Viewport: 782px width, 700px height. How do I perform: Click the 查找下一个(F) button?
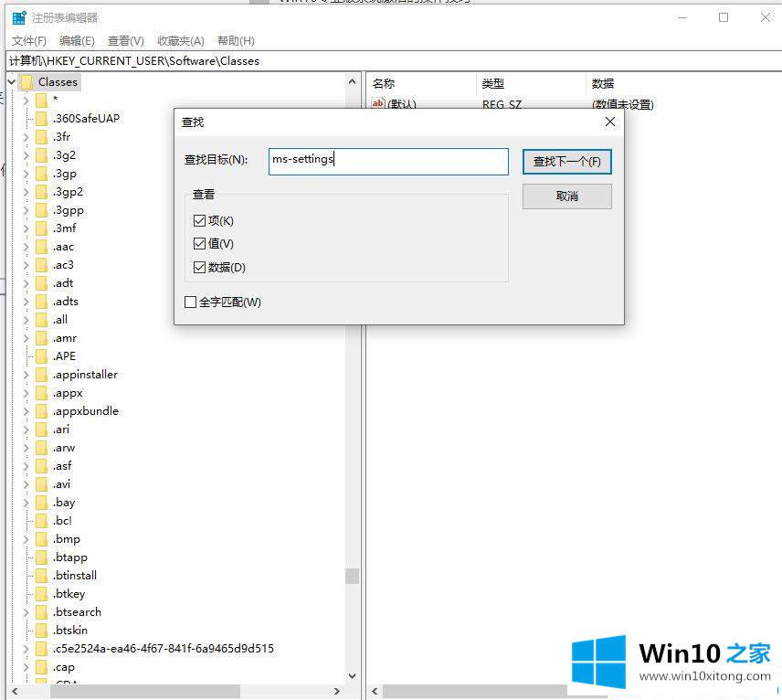(566, 162)
